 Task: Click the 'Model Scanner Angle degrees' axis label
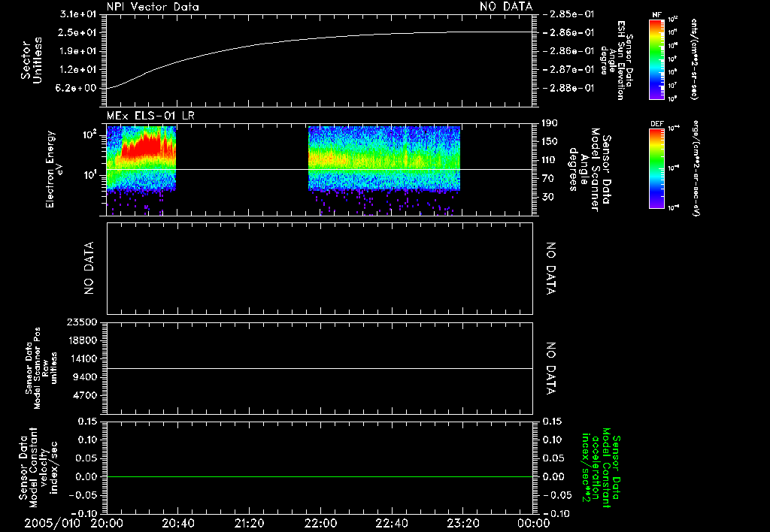(590, 170)
